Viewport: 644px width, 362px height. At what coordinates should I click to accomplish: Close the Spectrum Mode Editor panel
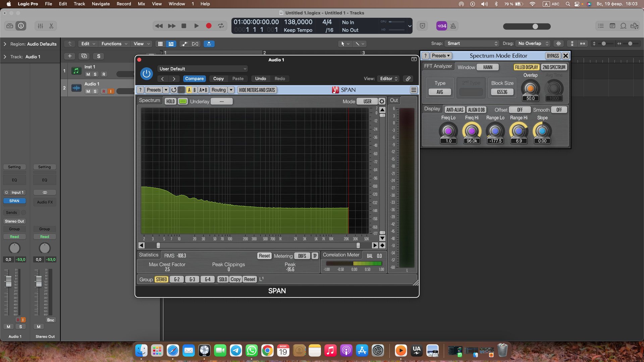[x=566, y=56]
